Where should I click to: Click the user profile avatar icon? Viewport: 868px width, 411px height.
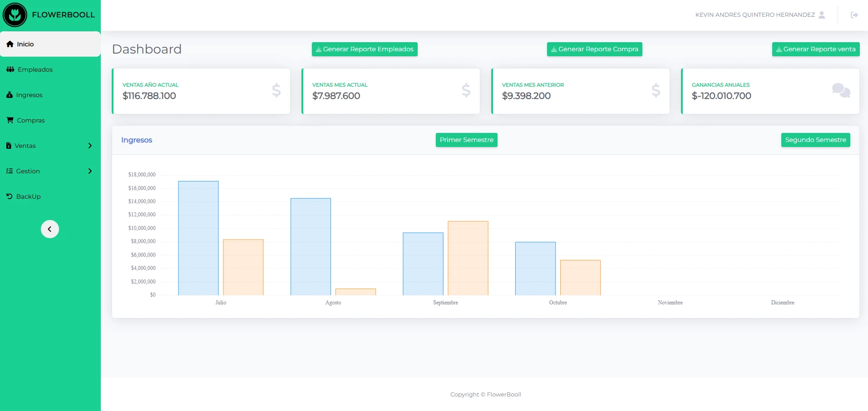[822, 15]
